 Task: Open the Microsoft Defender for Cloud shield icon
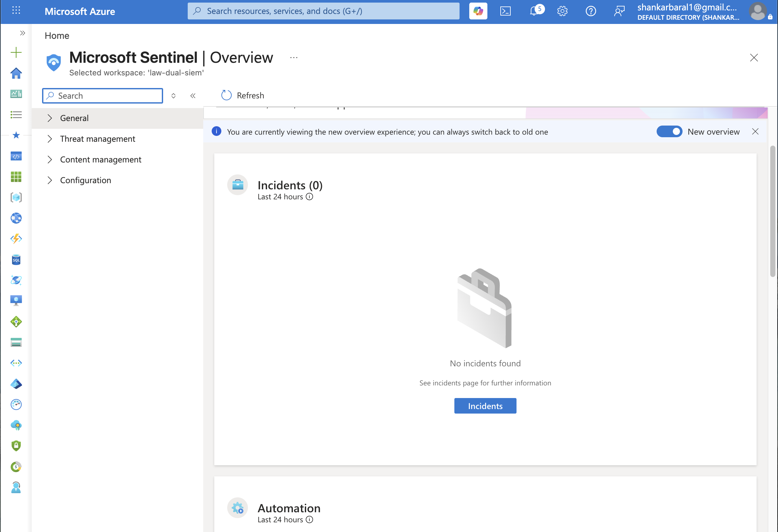[x=16, y=446]
